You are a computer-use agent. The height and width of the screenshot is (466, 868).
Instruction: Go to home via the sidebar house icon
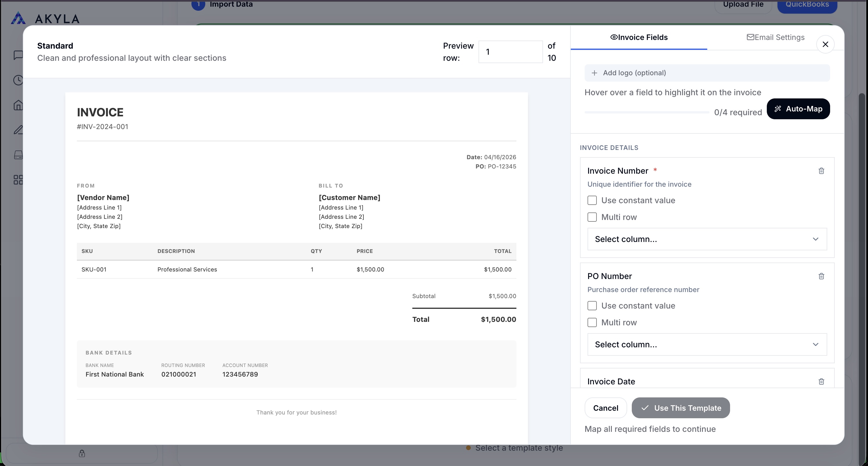[x=18, y=105]
